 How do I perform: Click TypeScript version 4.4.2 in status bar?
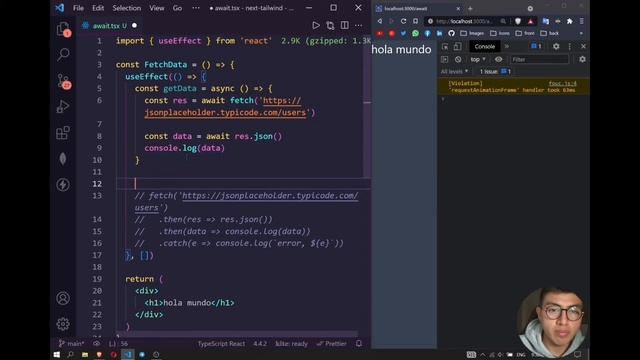coord(260,344)
